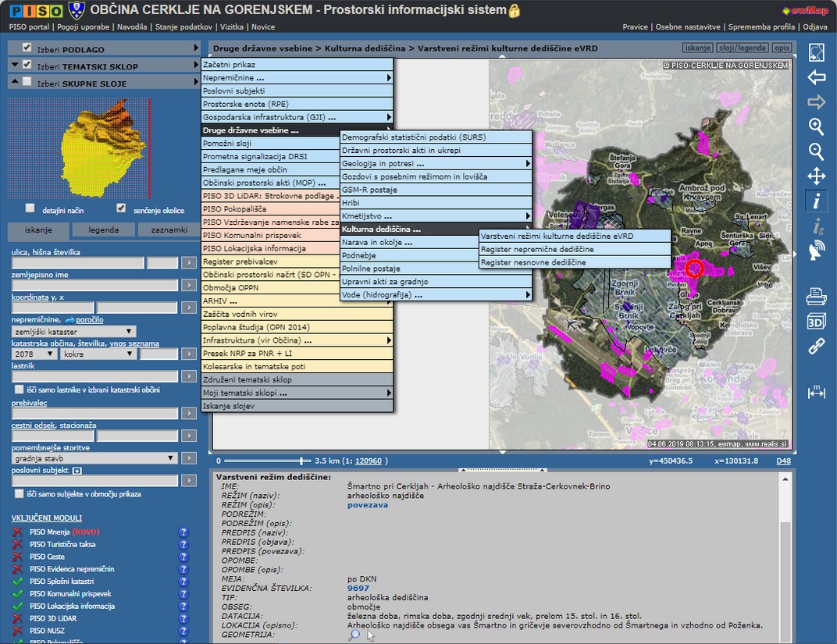Select the distance measuring tool
837x644 pixels.
[816, 392]
